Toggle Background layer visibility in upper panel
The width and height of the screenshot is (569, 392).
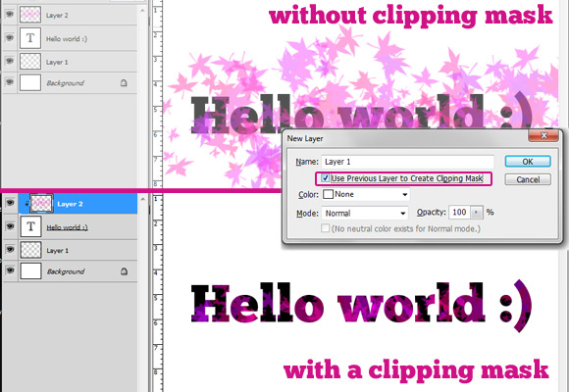tap(10, 82)
